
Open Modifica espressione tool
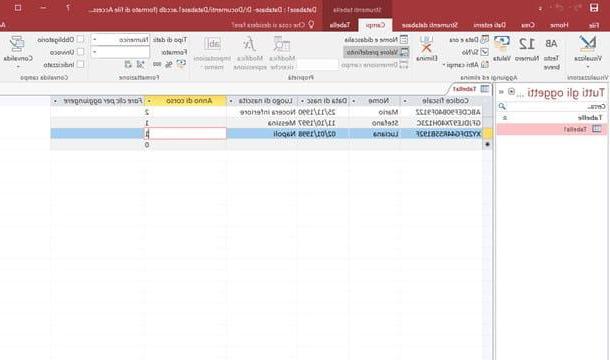click(x=250, y=53)
